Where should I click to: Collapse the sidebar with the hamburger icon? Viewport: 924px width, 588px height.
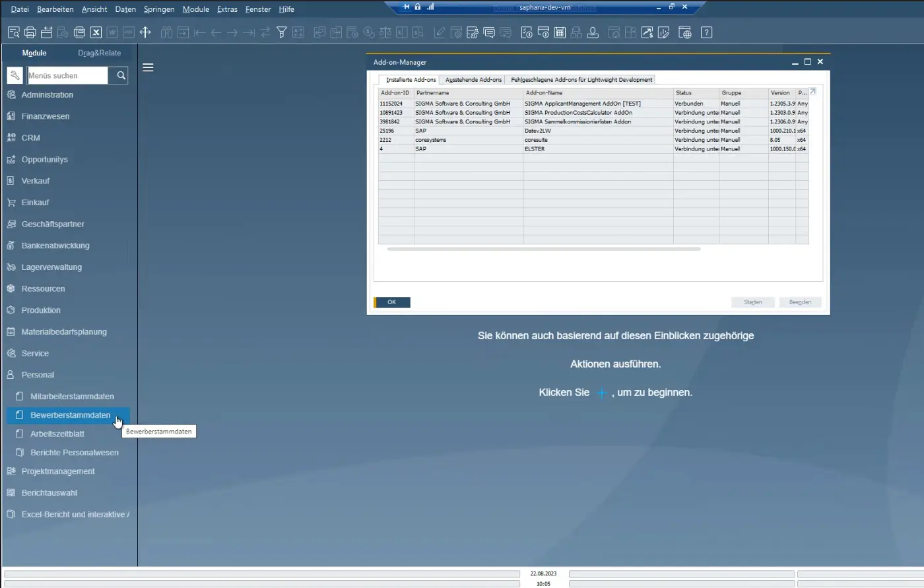click(x=148, y=67)
